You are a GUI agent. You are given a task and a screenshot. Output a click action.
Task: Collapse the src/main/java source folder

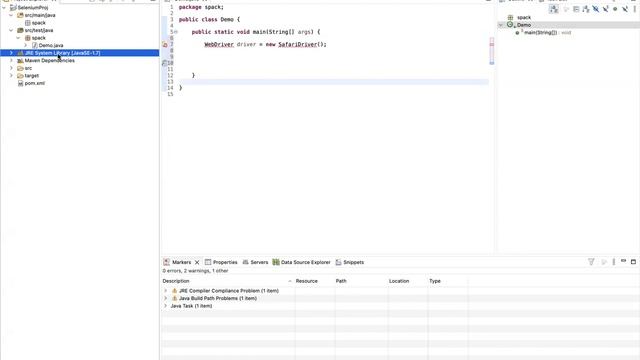11,15
